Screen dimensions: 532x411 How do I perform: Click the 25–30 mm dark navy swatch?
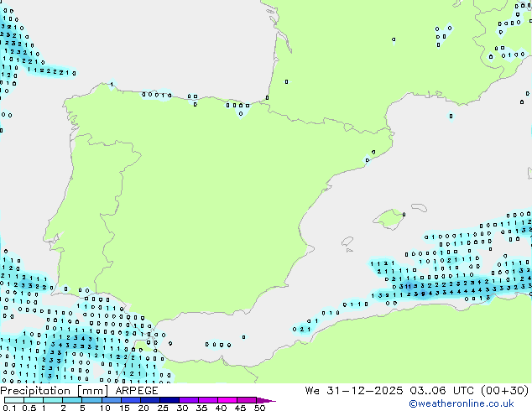[170, 400]
